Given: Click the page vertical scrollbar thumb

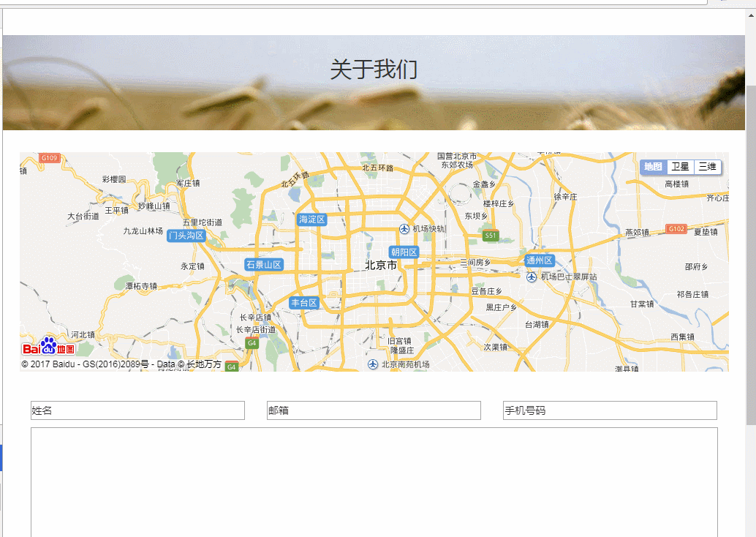Looking at the screenshot, I should [x=751, y=256].
